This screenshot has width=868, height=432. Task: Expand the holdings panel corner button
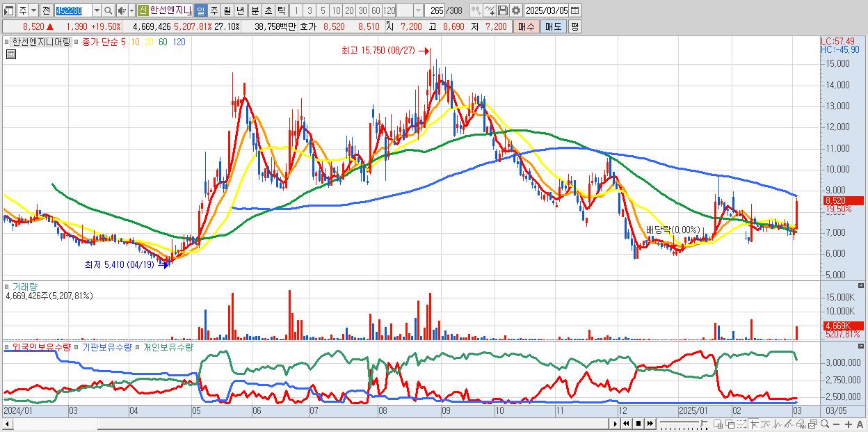coord(862,346)
